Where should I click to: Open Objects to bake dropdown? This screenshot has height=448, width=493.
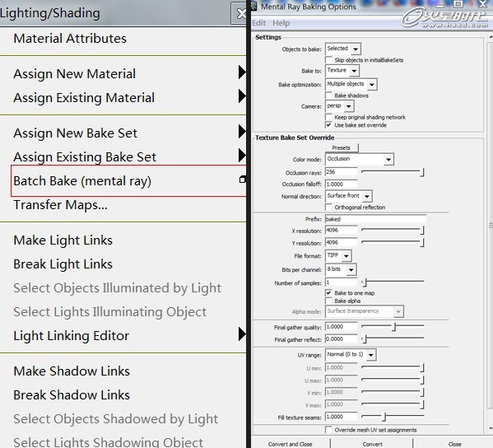click(x=343, y=49)
